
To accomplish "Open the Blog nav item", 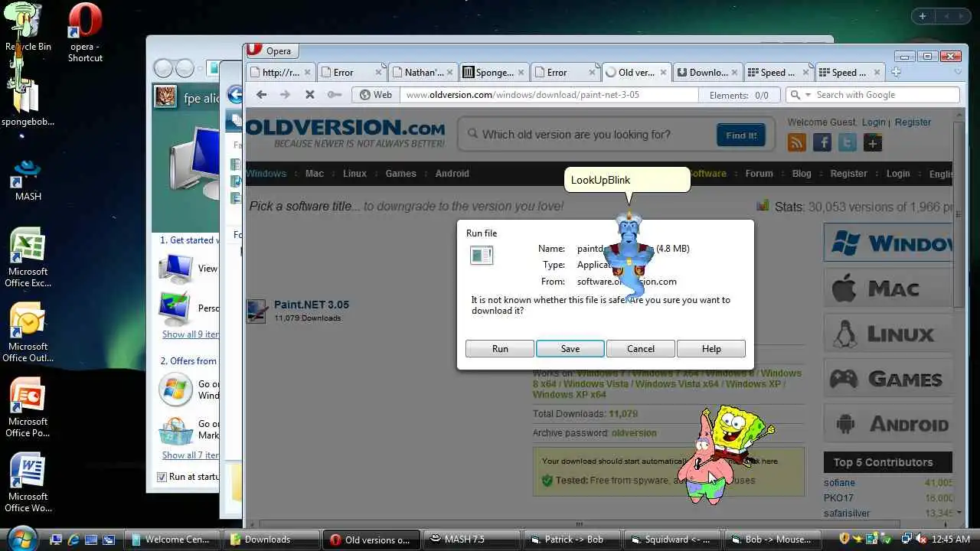I will (802, 174).
